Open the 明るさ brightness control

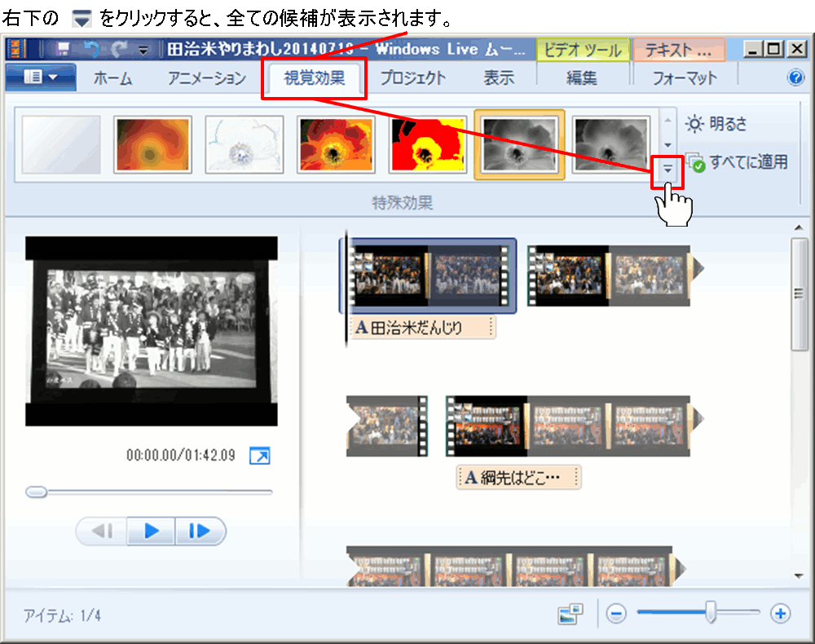[717, 125]
